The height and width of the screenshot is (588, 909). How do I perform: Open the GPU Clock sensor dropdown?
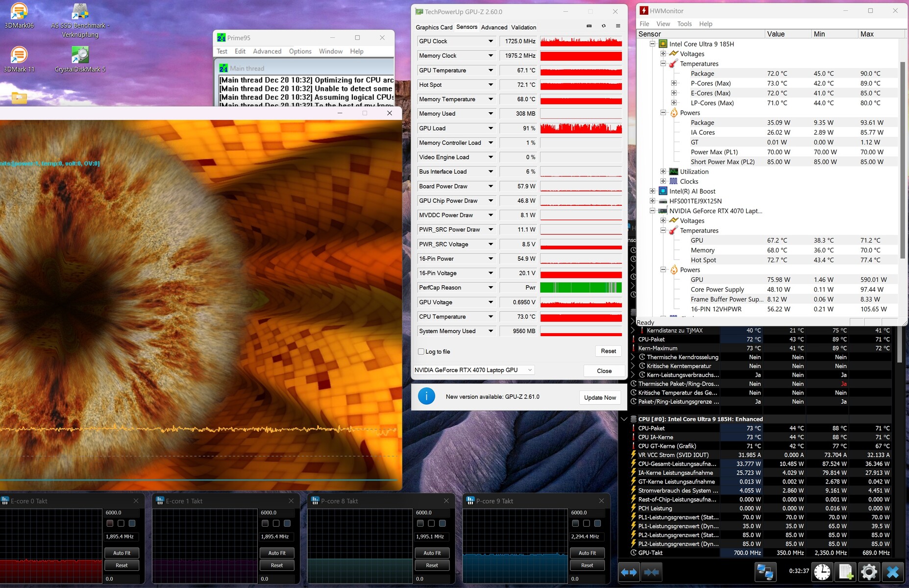tap(491, 41)
